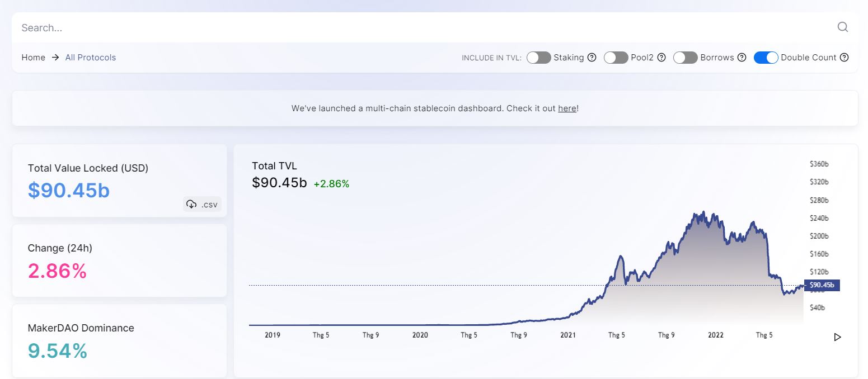The width and height of the screenshot is (868, 379).
Task: Click the chart play arrow icon
Action: 837,337
